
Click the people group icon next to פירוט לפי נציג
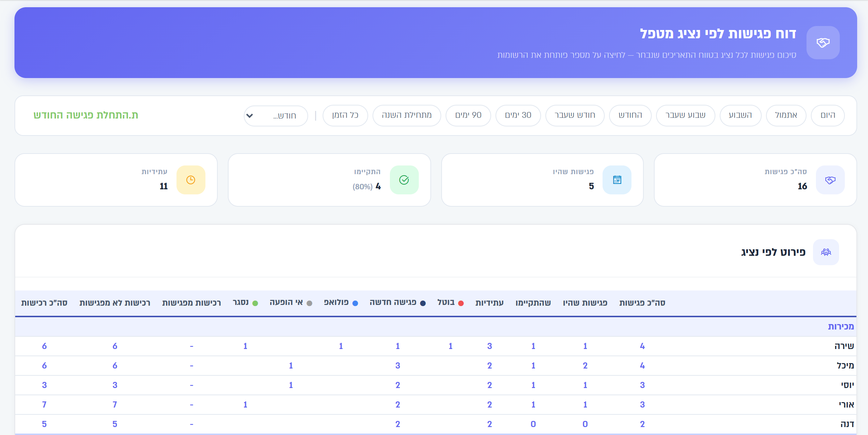point(826,252)
